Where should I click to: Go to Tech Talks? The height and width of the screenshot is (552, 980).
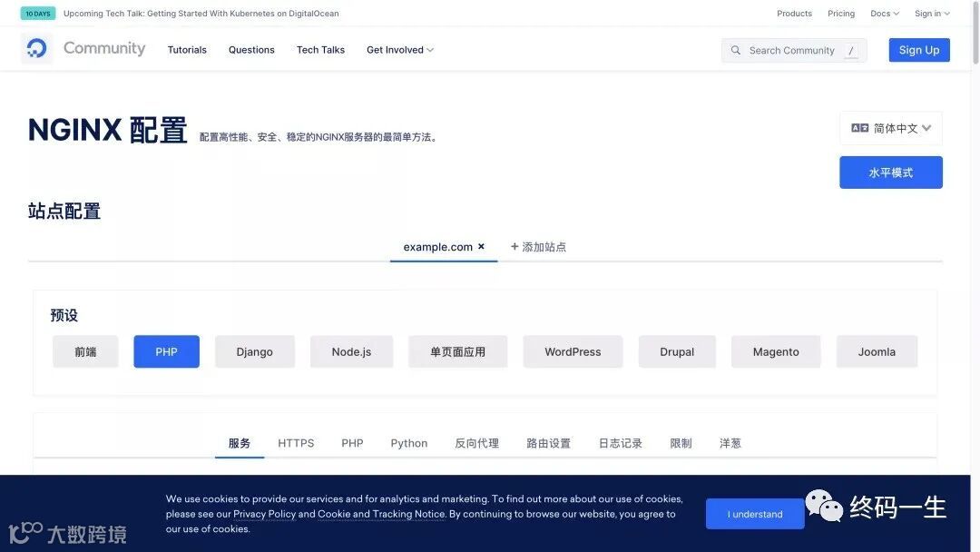point(320,49)
